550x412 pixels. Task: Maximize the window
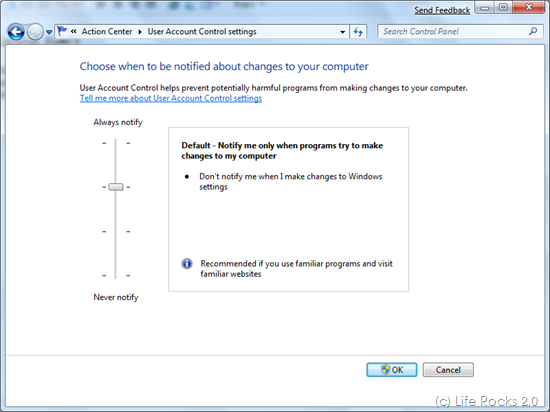503,8
